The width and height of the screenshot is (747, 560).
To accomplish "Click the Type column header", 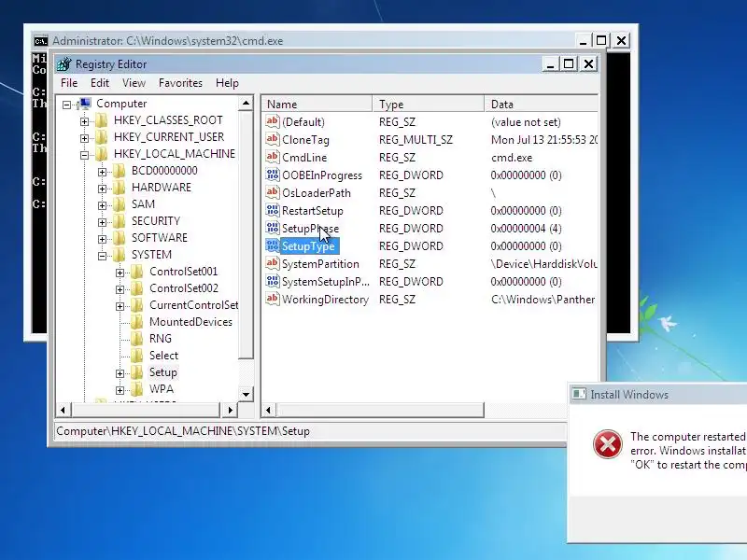I will tap(429, 105).
